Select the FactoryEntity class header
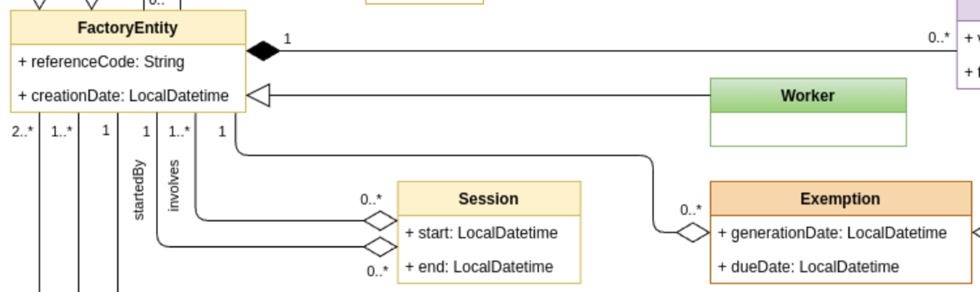Screen dimensions: 980x292 (128, 28)
